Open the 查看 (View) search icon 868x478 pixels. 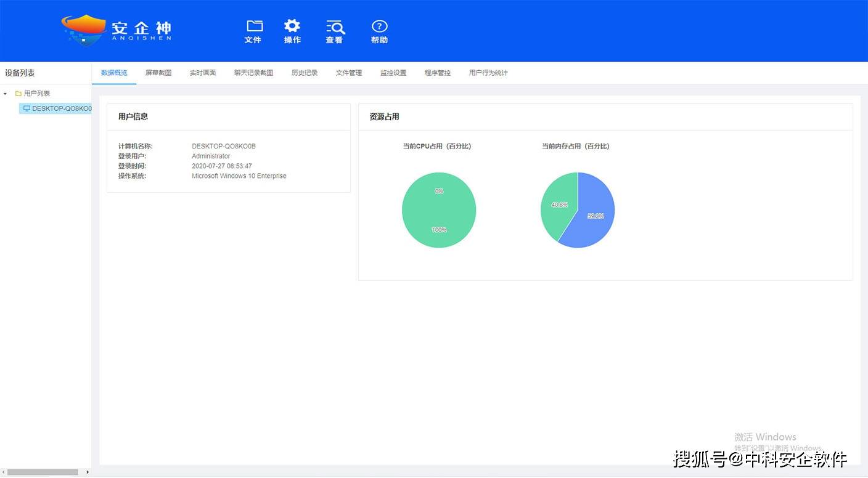coord(335,26)
